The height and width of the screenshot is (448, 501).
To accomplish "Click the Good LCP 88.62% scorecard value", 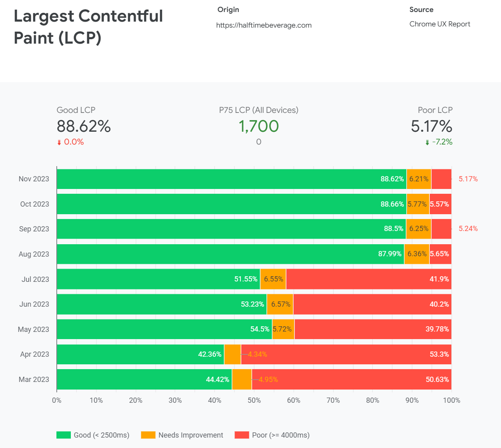I will [84, 126].
